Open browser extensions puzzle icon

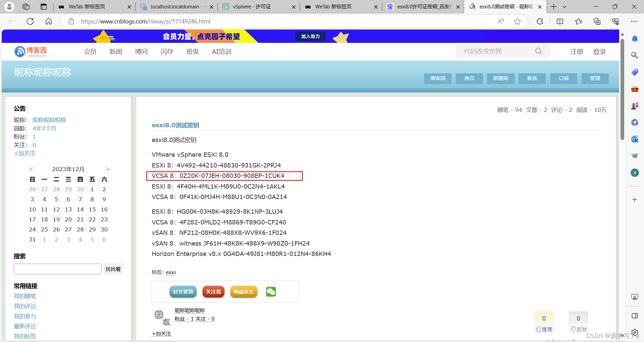pos(540,21)
